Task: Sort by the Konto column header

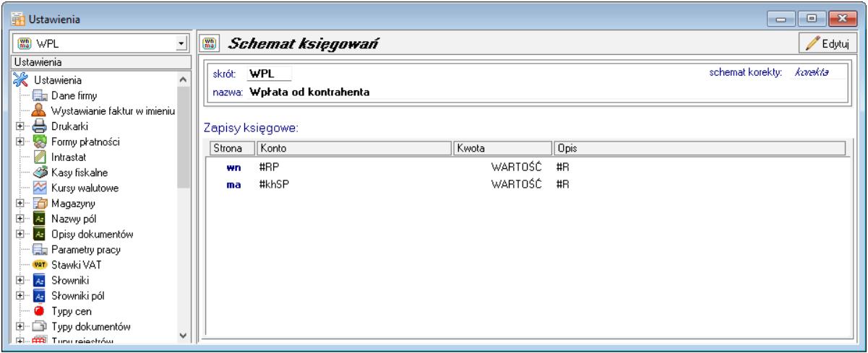Action: pyautogui.click(x=353, y=148)
